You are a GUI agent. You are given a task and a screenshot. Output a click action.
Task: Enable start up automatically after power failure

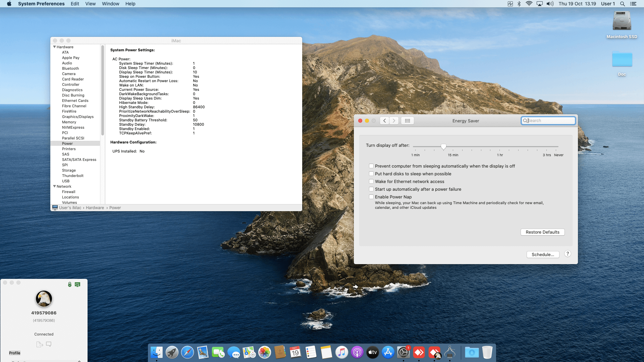point(371,189)
